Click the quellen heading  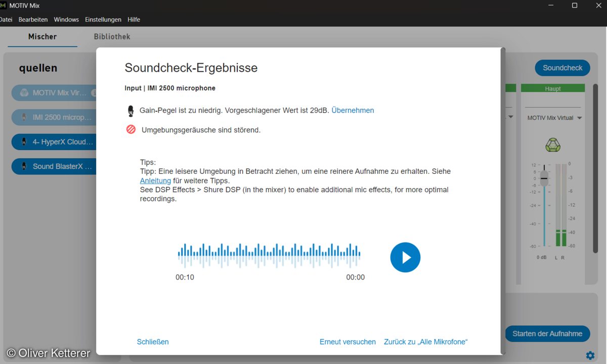coord(38,68)
